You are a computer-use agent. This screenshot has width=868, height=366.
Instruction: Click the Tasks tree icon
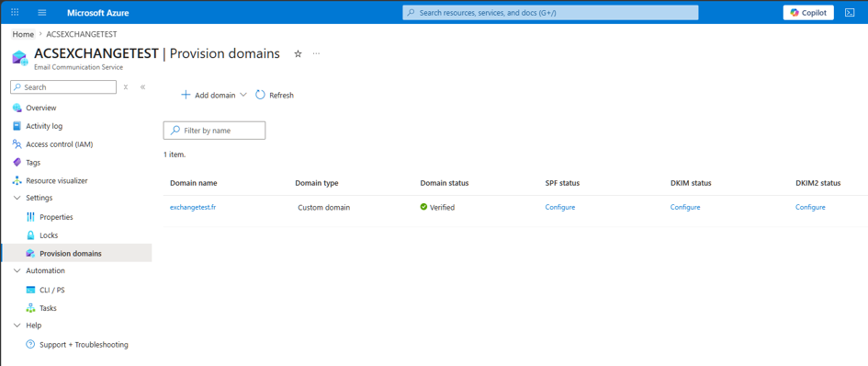[30, 308]
